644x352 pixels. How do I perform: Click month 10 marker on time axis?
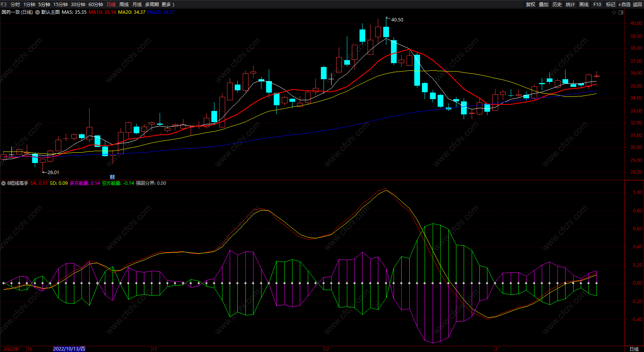coord(30,349)
